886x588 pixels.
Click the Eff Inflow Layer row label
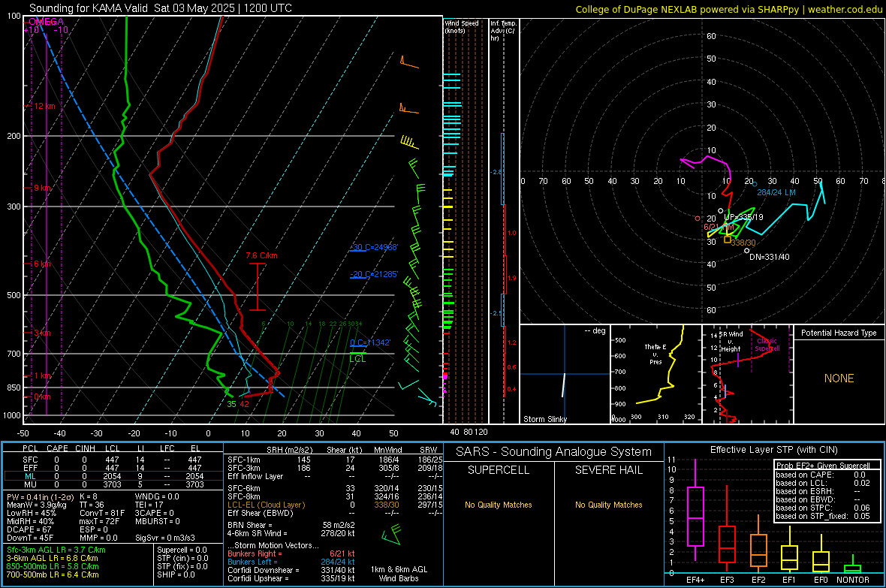(x=255, y=477)
